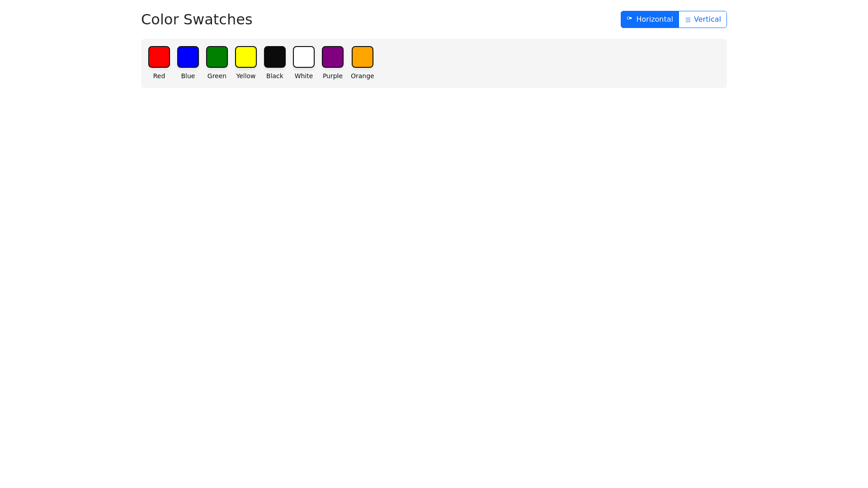Choose the Yellow color swatch
Viewport: 868px width, 488px height.
(x=246, y=57)
